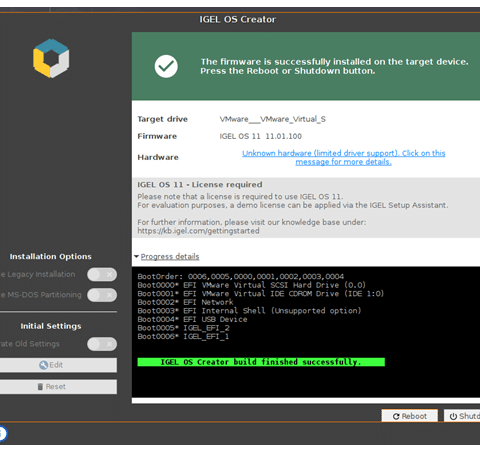
Task: Click the Installation Options heading
Action: [50, 257]
